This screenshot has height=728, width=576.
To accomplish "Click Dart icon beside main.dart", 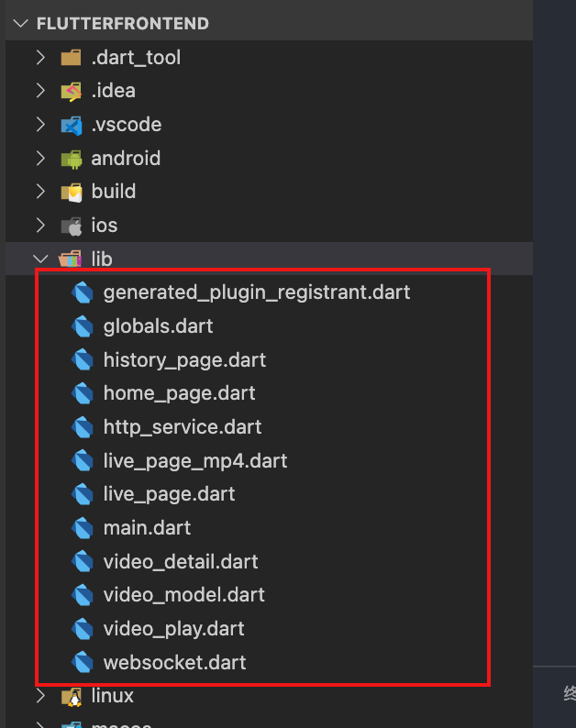I will tap(83, 528).
